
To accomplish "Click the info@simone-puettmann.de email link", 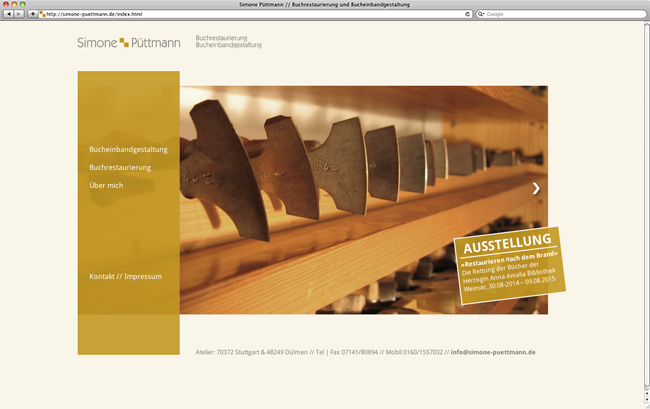I will click(493, 352).
